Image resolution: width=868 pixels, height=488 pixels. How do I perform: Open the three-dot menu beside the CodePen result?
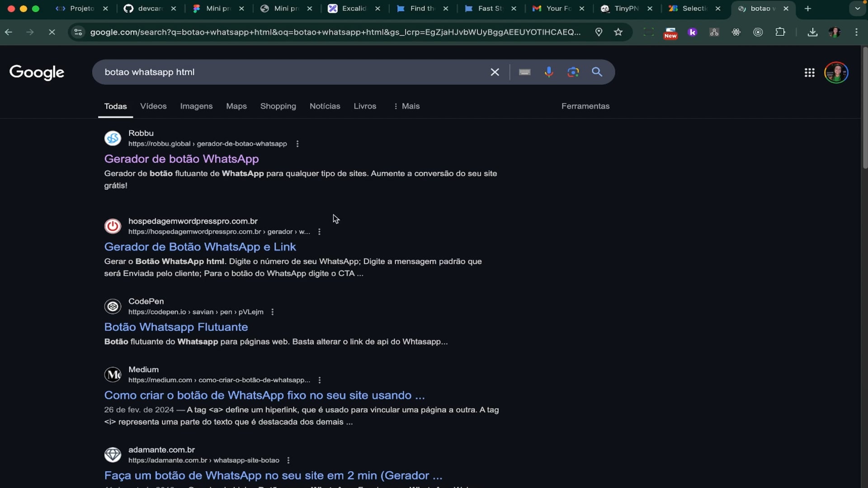click(x=272, y=312)
